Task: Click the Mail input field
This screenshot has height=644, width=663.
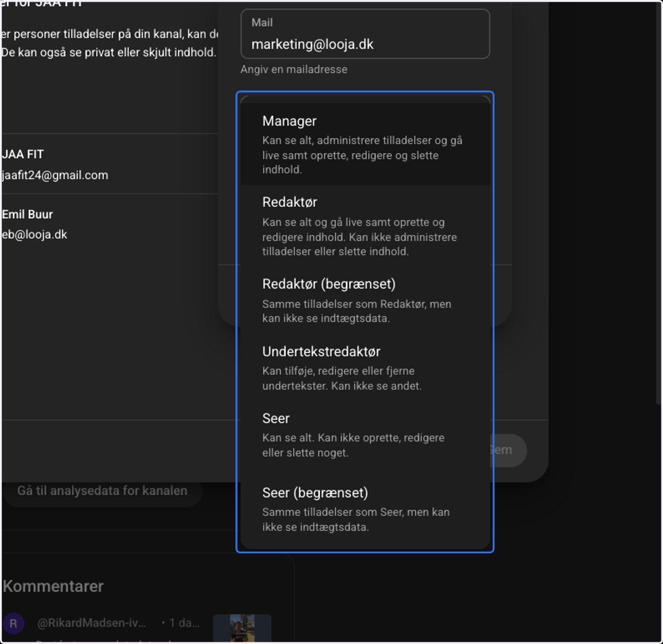Action: 365,34
